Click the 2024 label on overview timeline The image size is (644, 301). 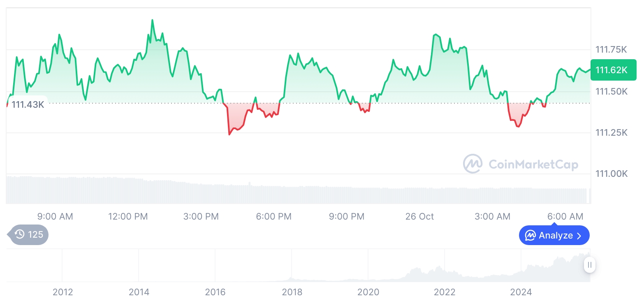pos(521,292)
